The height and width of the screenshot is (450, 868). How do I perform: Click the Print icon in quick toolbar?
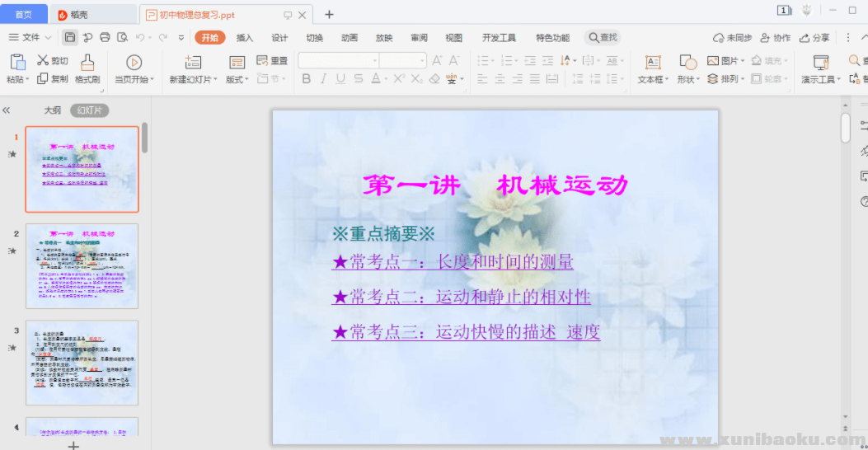click(105, 37)
